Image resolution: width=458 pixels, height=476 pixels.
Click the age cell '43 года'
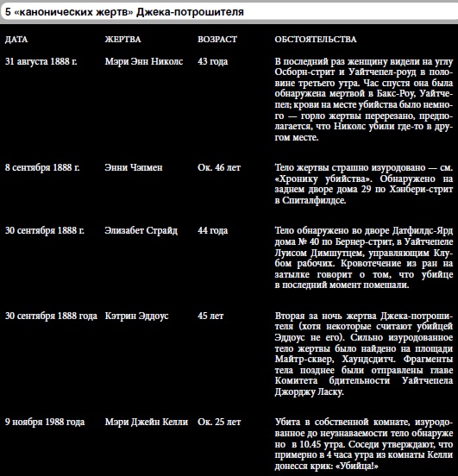click(x=212, y=61)
